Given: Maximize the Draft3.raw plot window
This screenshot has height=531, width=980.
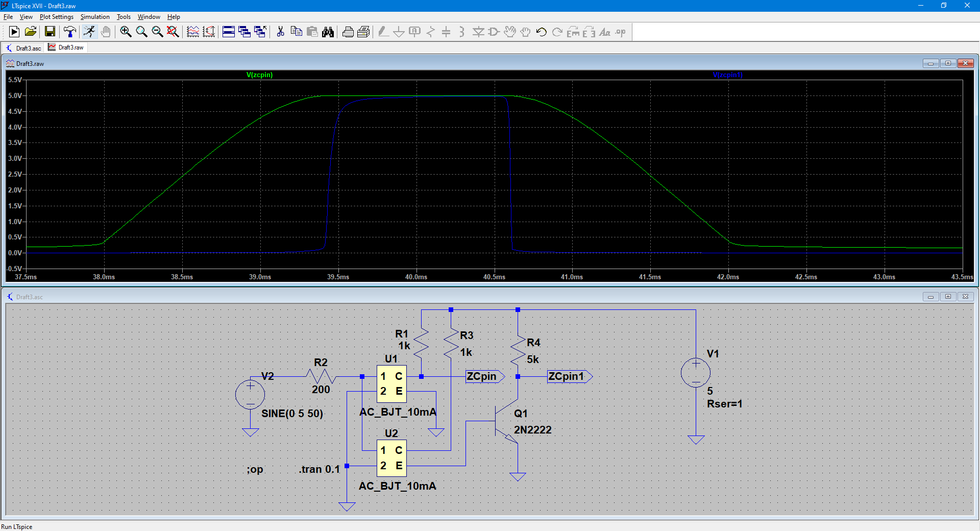Looking at the screenshot, I should point(948,63).
